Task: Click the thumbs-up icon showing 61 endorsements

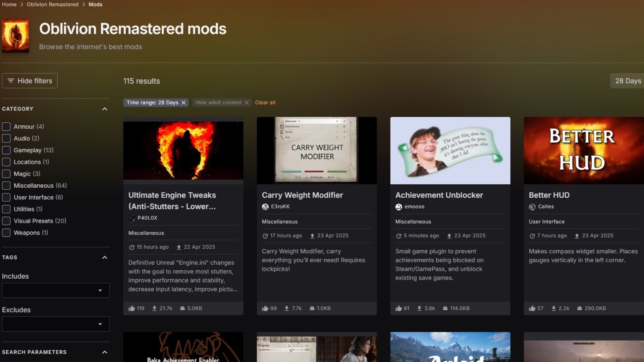Action: (398, 308)
